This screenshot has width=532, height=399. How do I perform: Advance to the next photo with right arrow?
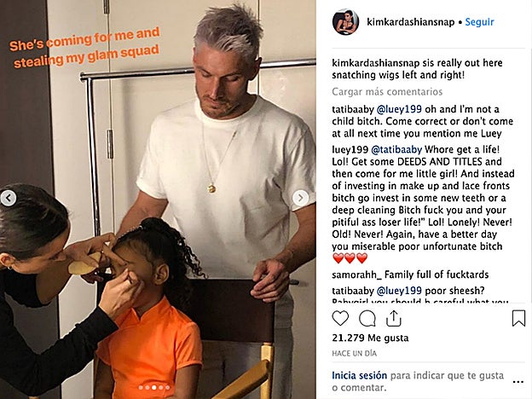tap(300, 198)
